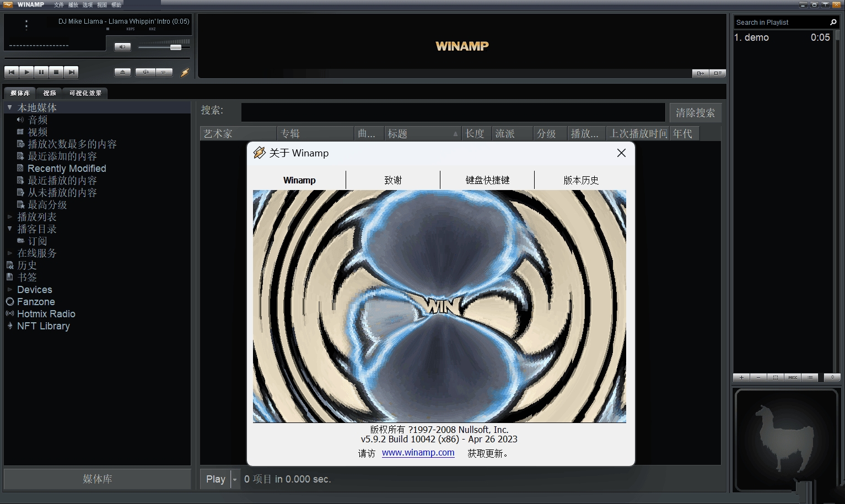This screenshot has width=845, height=504.
Task: Open Fanzone in the sidebar
Action: coord(36,301)
